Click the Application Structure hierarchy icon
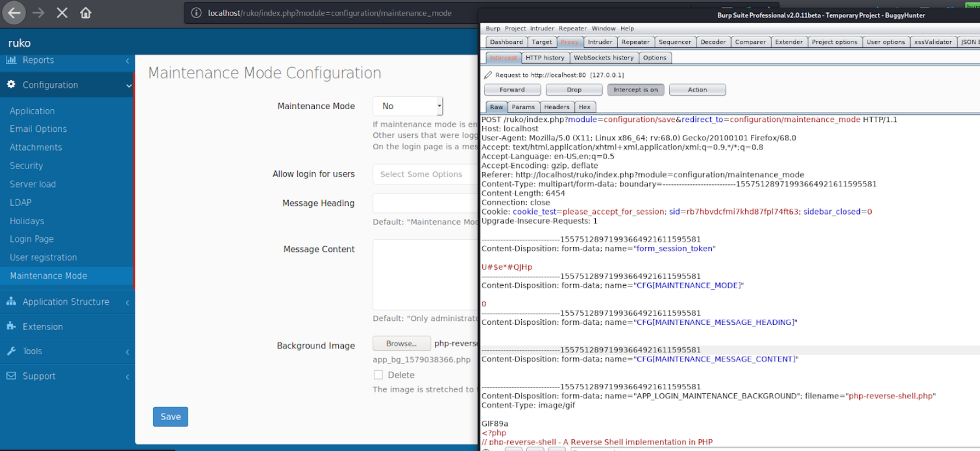Viewport: 980px width, 451px height. 11,301
